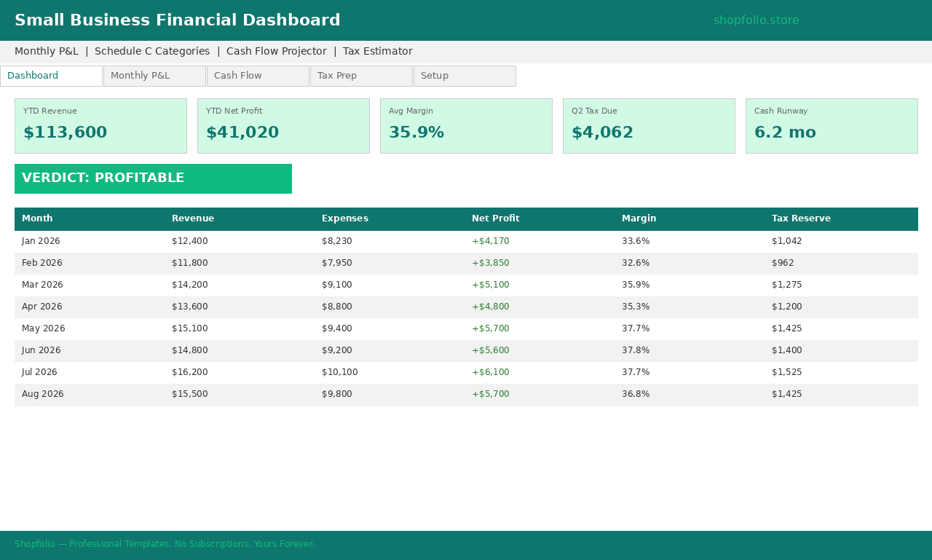932x560 pixels.
Task: Click margin value 36.8%
Action: [x=636, y=394]
